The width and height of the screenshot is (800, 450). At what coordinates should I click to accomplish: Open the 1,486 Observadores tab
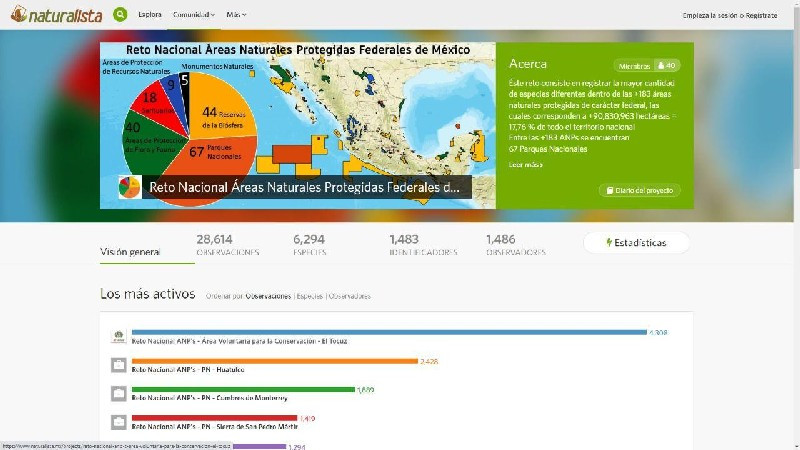(516, 245)
